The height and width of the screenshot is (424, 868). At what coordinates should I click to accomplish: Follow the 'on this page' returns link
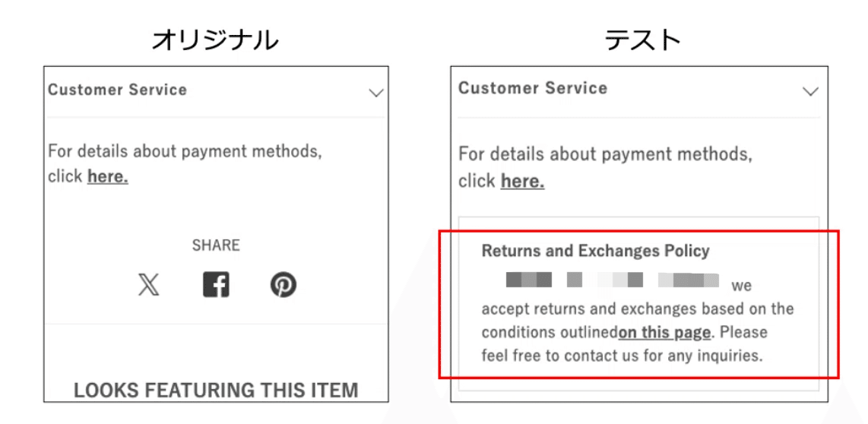click(664, 332)
